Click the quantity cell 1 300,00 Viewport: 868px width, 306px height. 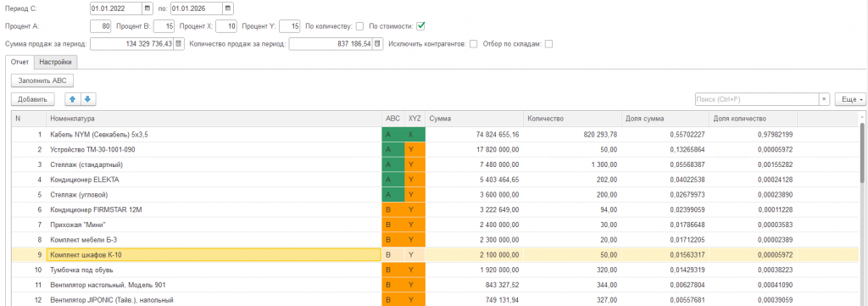[x=572, y=164]
